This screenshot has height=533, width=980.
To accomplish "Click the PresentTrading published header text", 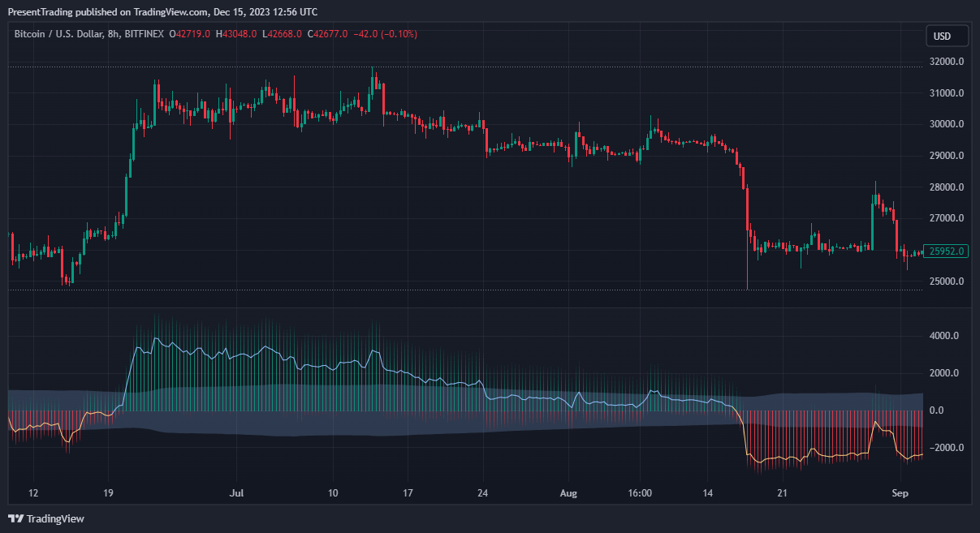I will (163, 12).
